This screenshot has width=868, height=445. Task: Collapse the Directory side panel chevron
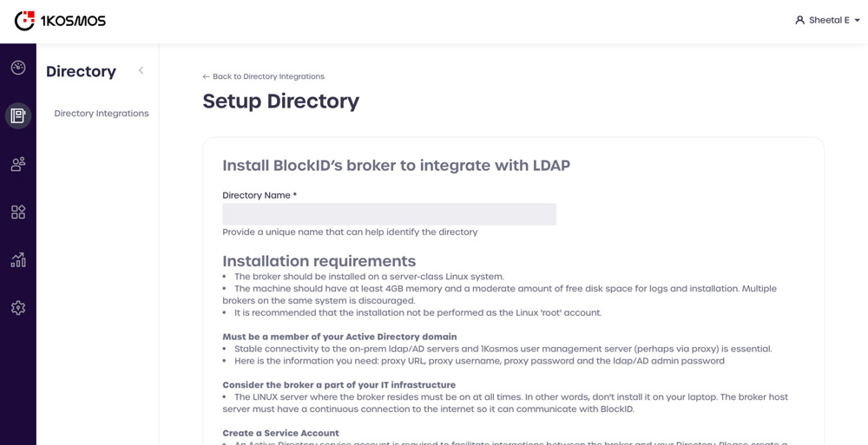point(141,71)
